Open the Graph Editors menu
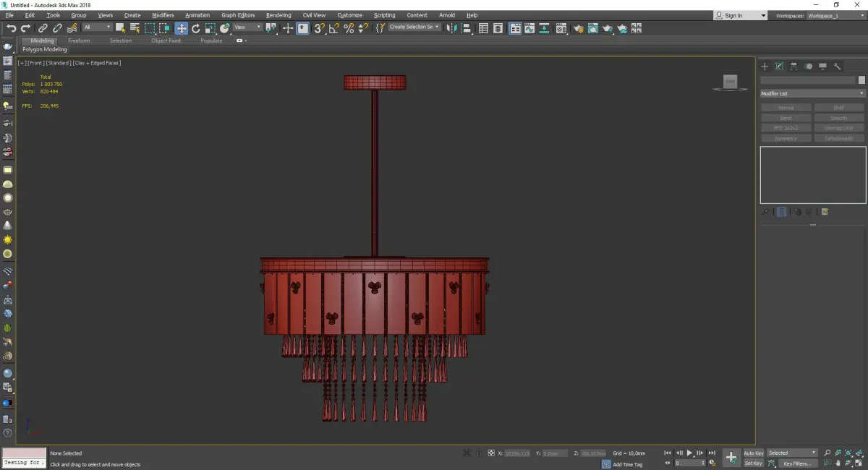The width and height of the screenshot is (868, 470). click(x=238, y=15)
